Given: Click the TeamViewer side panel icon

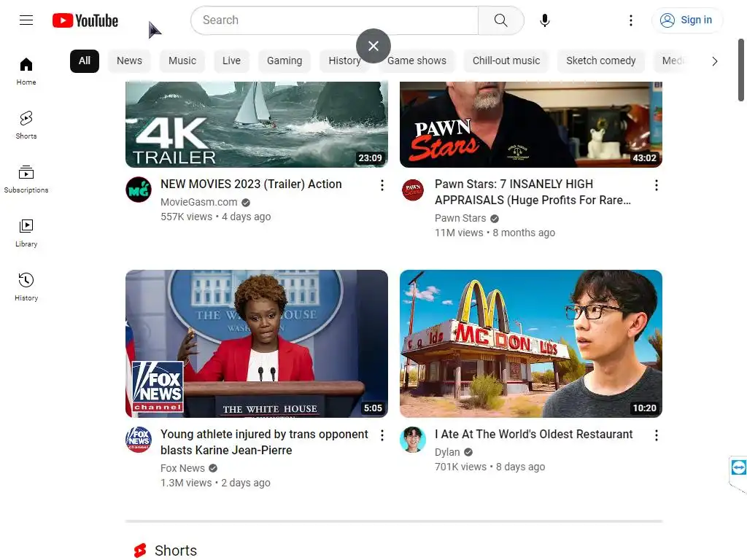Looking at the screenshot, I should (x=738, y=467).
